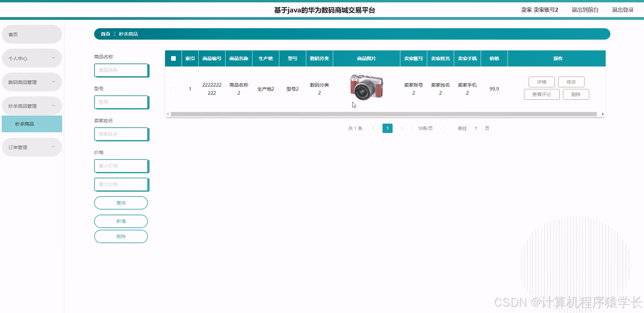Collapse the 秒杀商品管理 menu

point(32,105)
